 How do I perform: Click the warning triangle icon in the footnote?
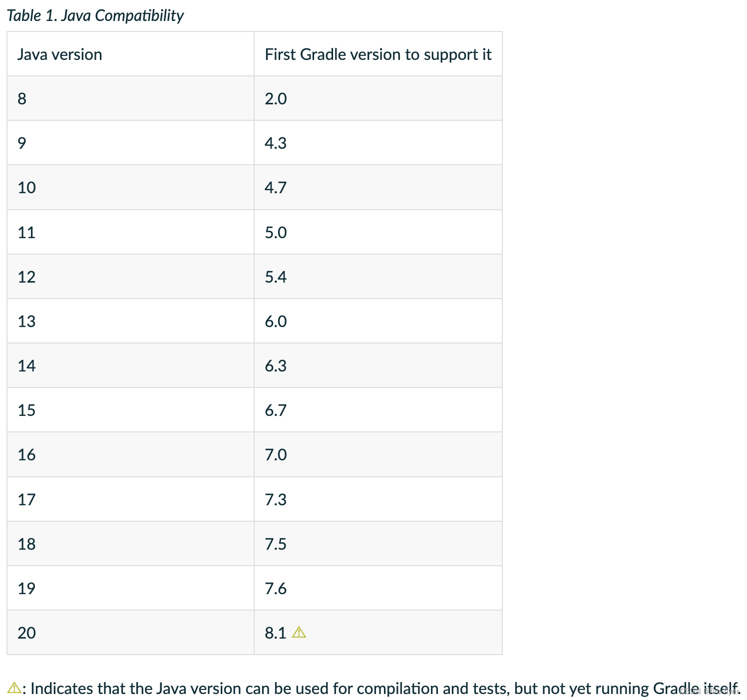coord(14,688)
